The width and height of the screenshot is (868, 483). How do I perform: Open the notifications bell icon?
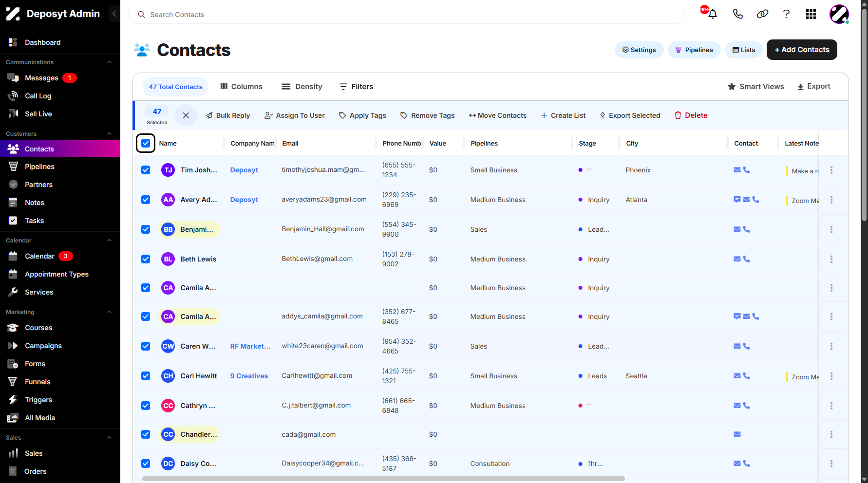(712, 14)
